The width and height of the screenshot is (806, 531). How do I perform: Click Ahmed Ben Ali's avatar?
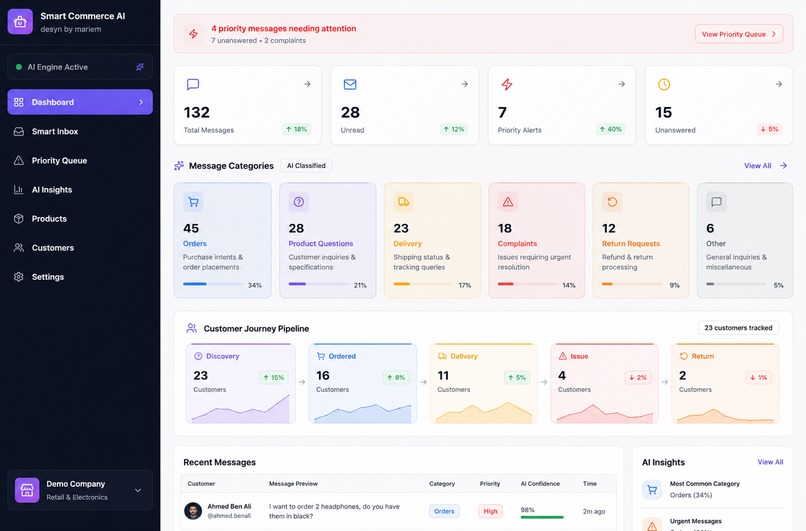[193, 511]
